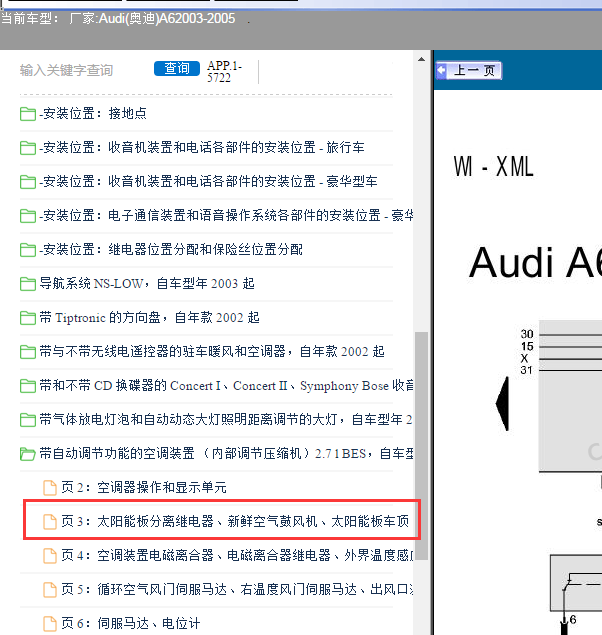Image resolution: width=602 pixels, height=635 pixels.
Task: Open 电子通信装置和语音操作系统各部件的安装位置 entry
Action: tap(226, 215)
